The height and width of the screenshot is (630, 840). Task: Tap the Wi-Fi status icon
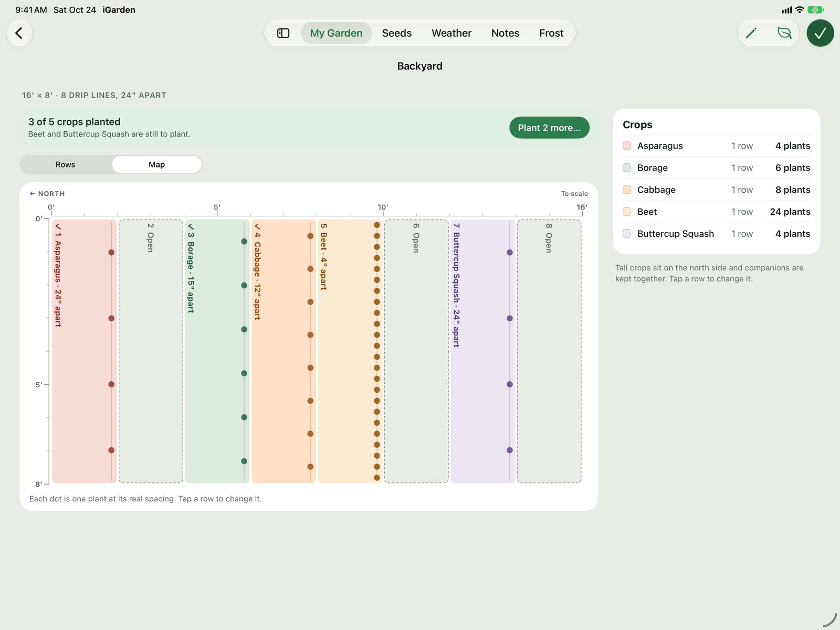pos(800,10)
